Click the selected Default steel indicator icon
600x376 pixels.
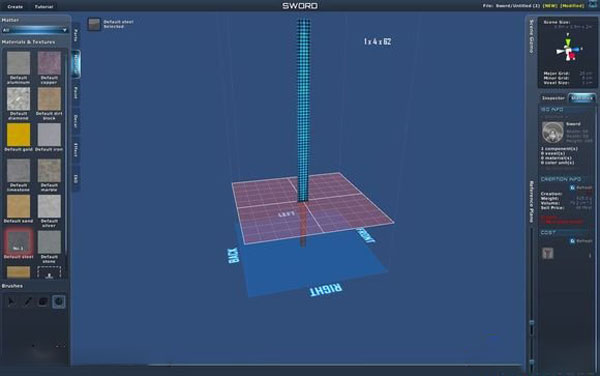pyautogui.click(x=94, y=24)
